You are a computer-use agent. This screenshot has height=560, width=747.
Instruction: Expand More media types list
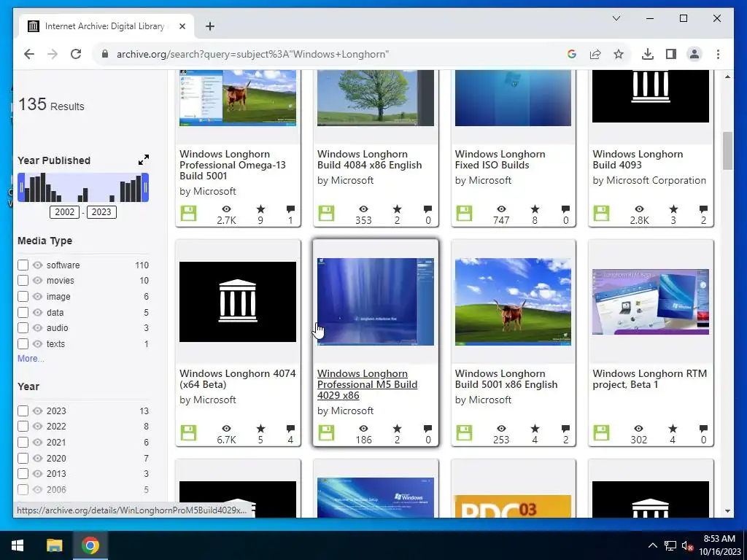click(31, 359)
